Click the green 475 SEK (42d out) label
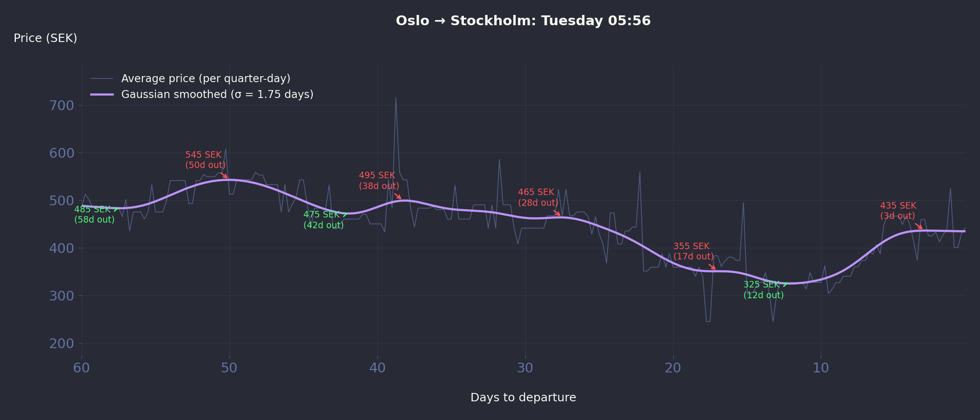 click(323, 220)
